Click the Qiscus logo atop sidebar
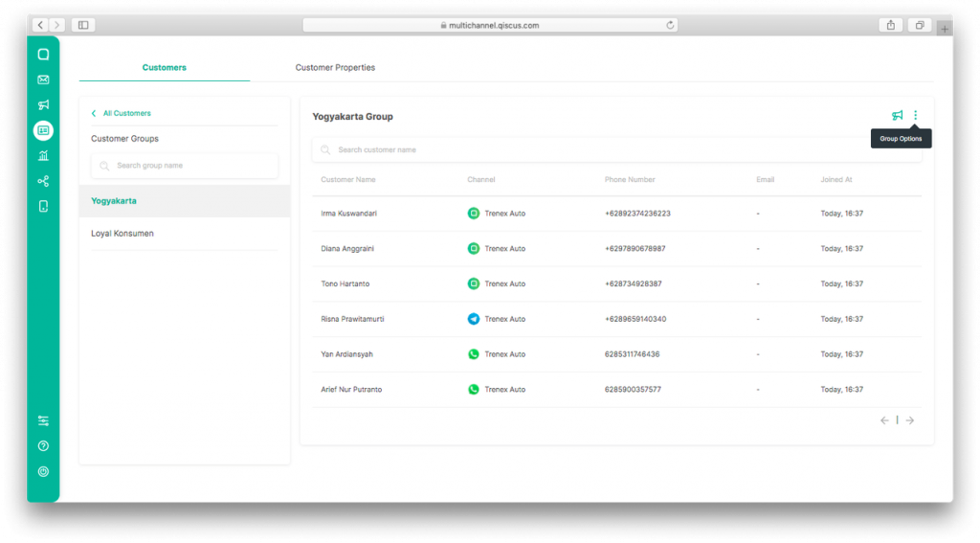The image size is (980, 543). point(43,55)
